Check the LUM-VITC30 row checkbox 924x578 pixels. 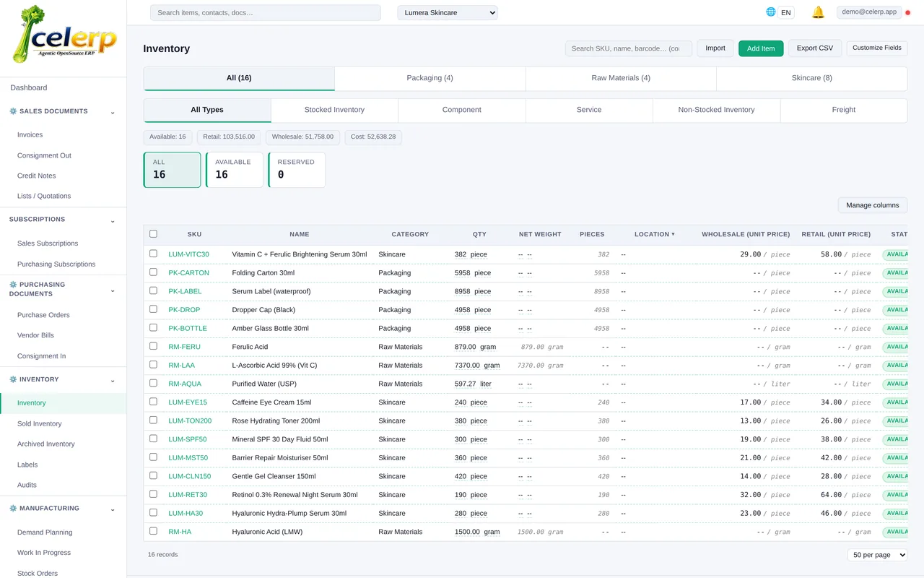(153, 254)
